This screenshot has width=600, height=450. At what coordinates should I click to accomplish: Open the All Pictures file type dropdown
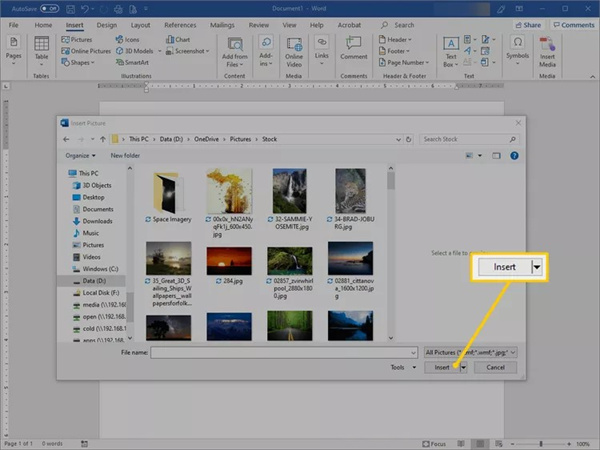point(469,352)
